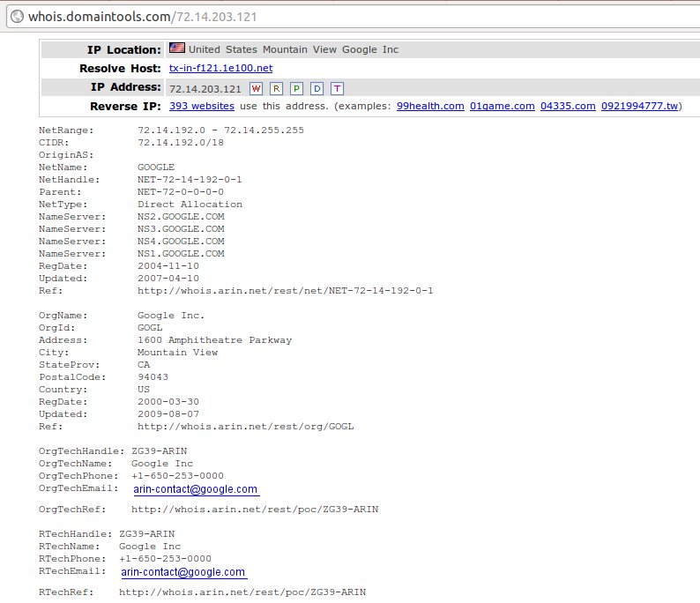Click the Parent value NET-72-0-0-0-0
The height and width of the screenshot is (603, 700).
point(181,192)
